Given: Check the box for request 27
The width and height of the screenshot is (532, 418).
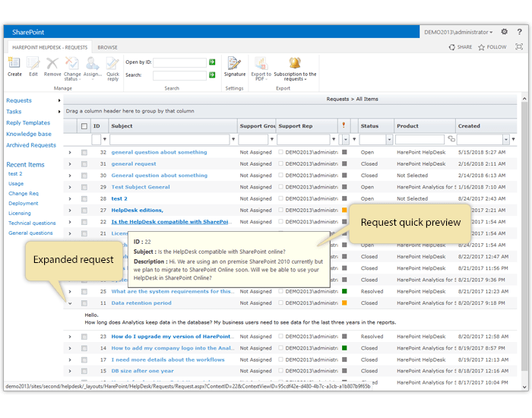Looking at the screenshot, I should 84,211.
